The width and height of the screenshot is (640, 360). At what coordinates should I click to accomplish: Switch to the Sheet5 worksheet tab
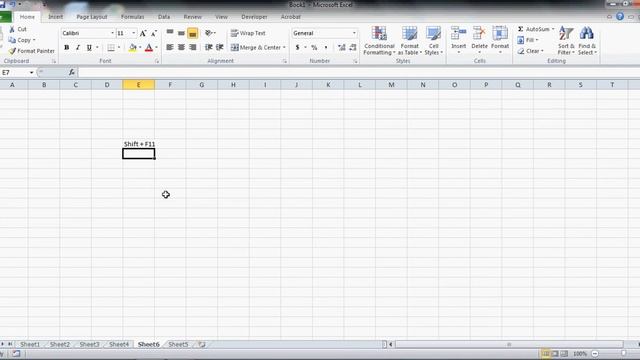click(178, 344)
